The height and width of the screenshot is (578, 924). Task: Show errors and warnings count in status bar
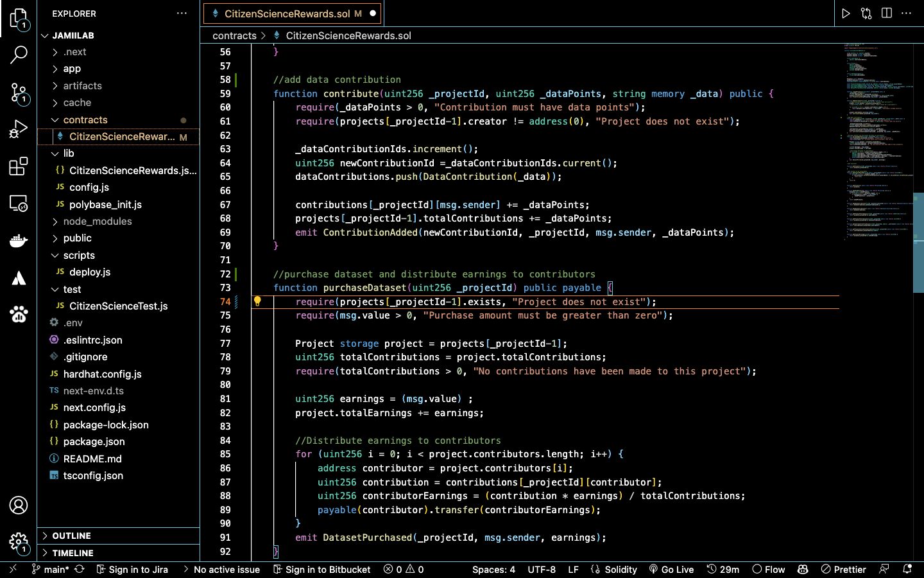tap(404, 569)
